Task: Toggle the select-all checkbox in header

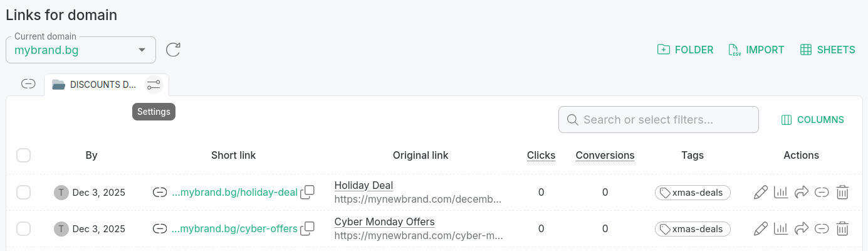Action: point(24,155)
